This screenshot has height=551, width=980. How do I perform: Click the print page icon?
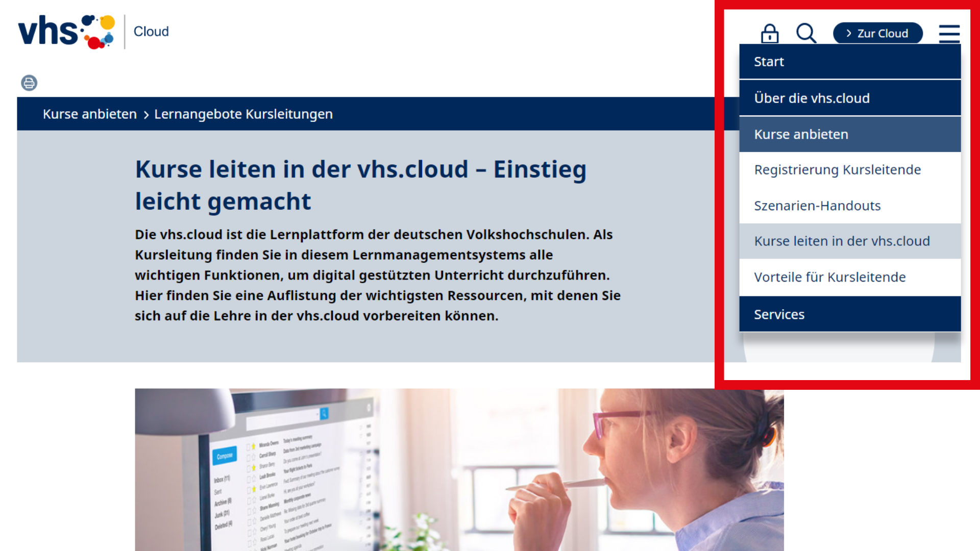pos(29,83)
